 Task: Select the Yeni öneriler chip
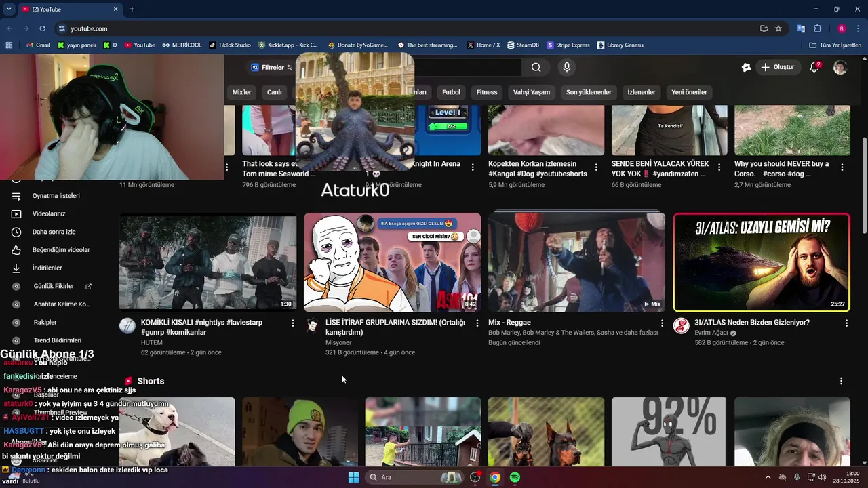point(689,92)
